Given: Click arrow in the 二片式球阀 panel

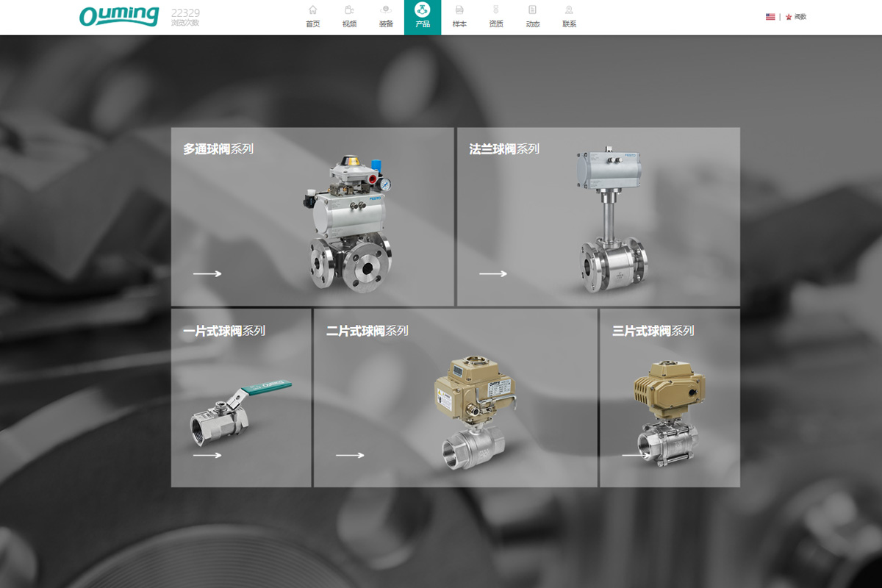Looking at the screenshot, I should tap(350, 456).
